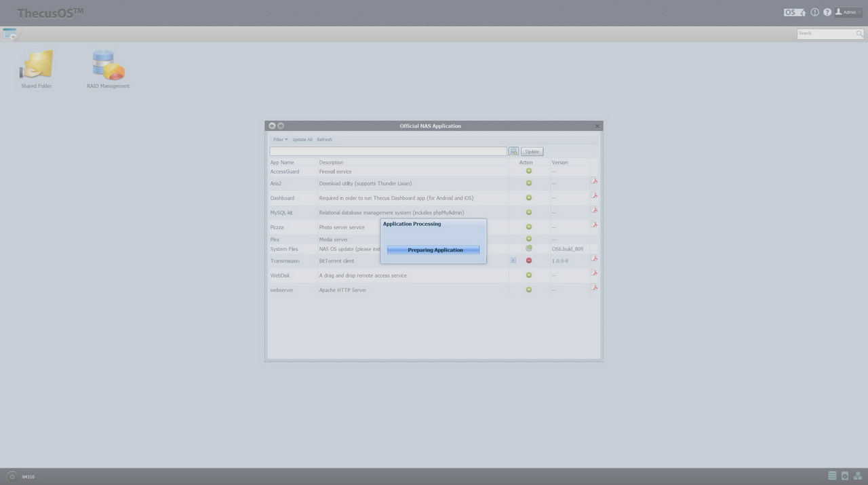Screen dimensions: 868x485
Task: Click the power icon in bottom bar
Action: (x=12, y=476)
